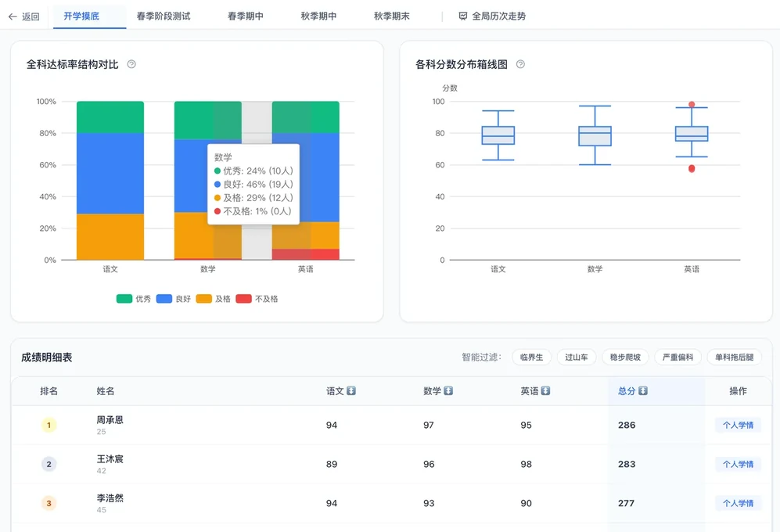Click total score 283

627,464
